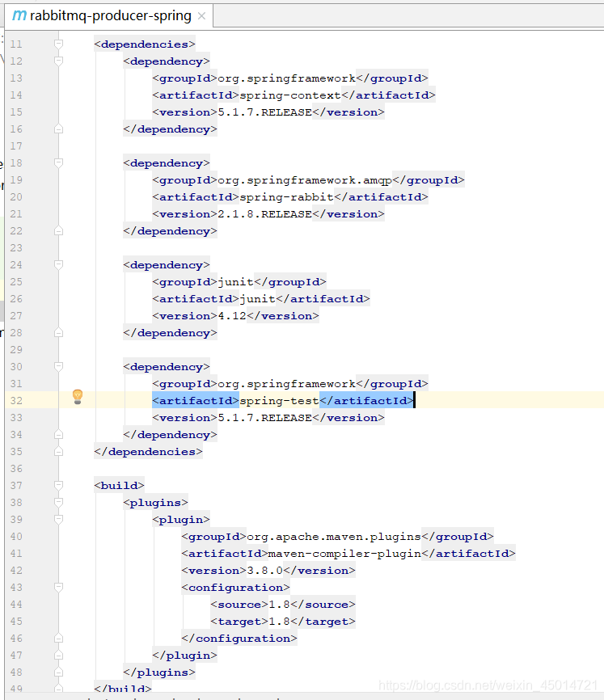
Task: Click fold end marker at line 22
Action: click(x=58, y=231)
